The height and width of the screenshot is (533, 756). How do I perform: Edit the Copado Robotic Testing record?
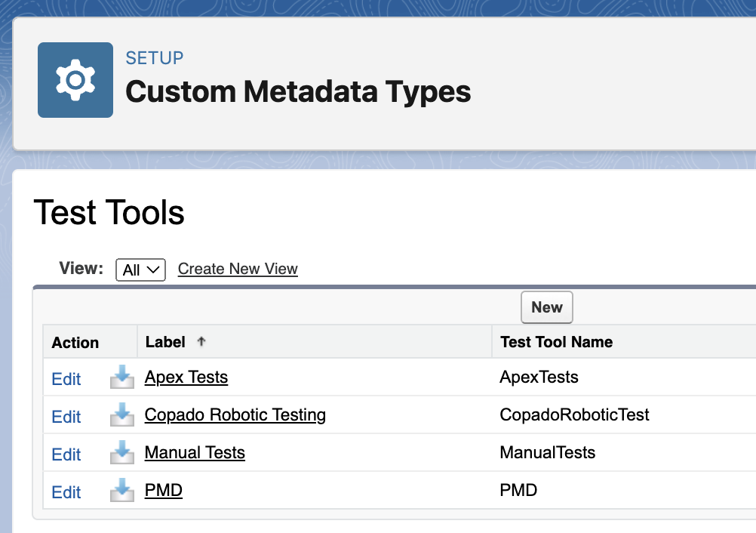66,417
